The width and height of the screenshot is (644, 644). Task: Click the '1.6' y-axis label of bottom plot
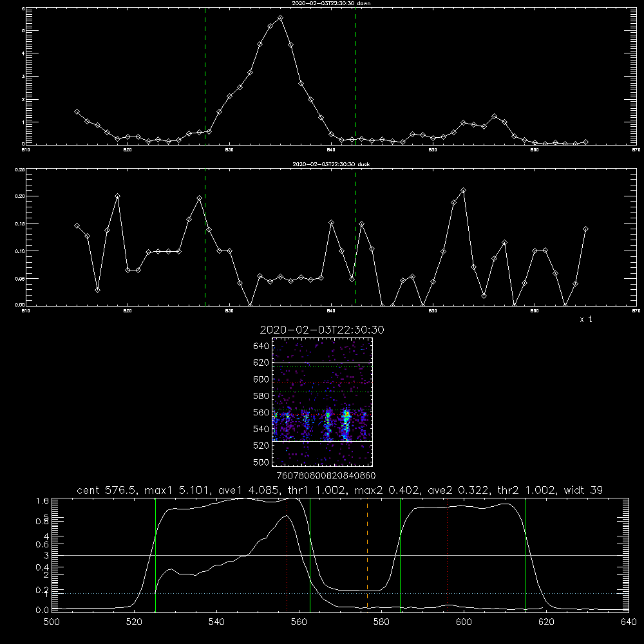[43, 500]
